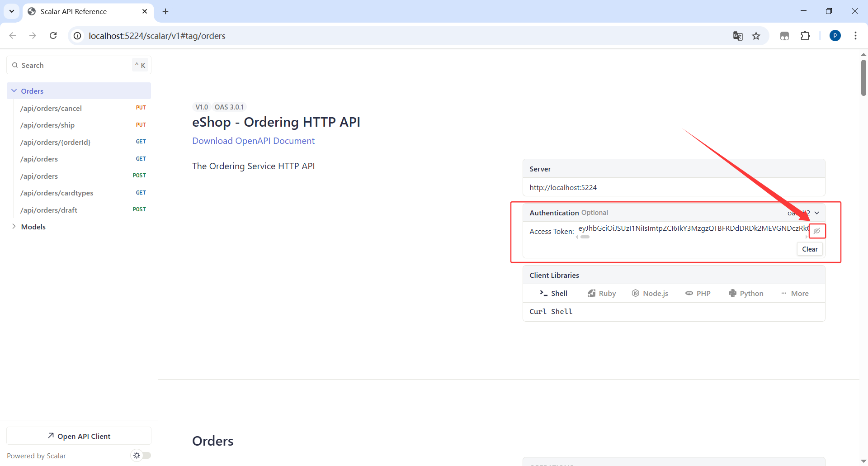Click the eShop - Ordering HTTP API heading
The width and height of the screenshot is (868, 466).
pyautogui.click(x=276, y=122)
